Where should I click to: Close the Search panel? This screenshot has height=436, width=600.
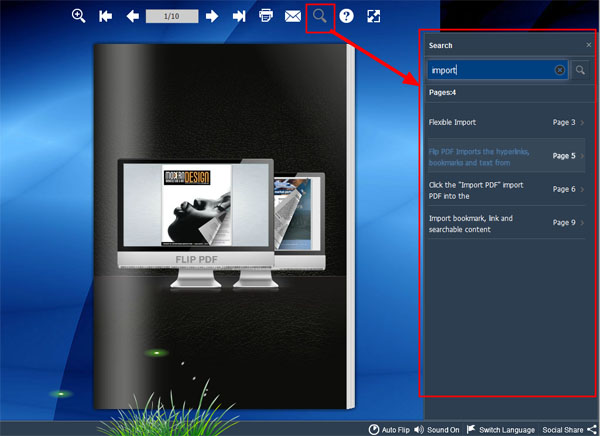pos(589,45)
